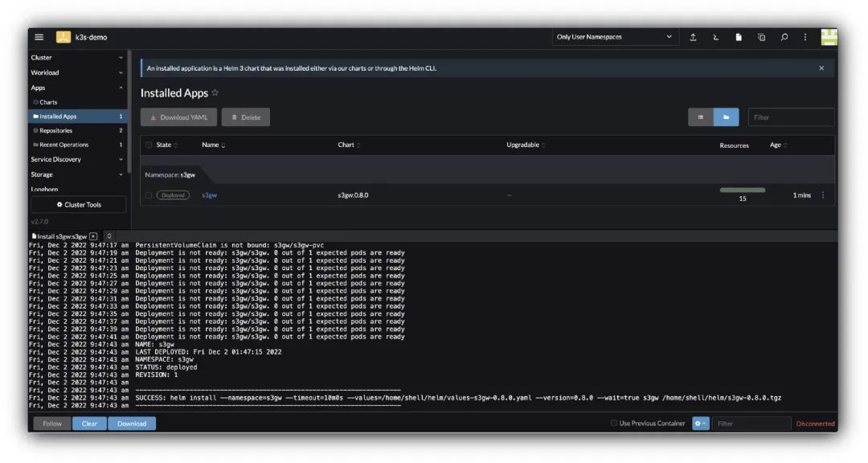Viewport: 868px width, 463px height.
Task: Switch to flat list view
Action: pos(701,117)
